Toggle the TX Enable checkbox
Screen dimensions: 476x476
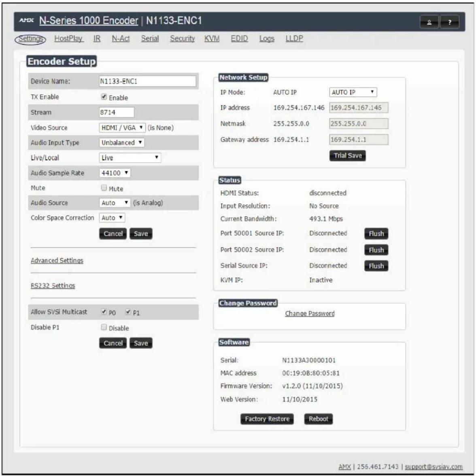point(104,97)
